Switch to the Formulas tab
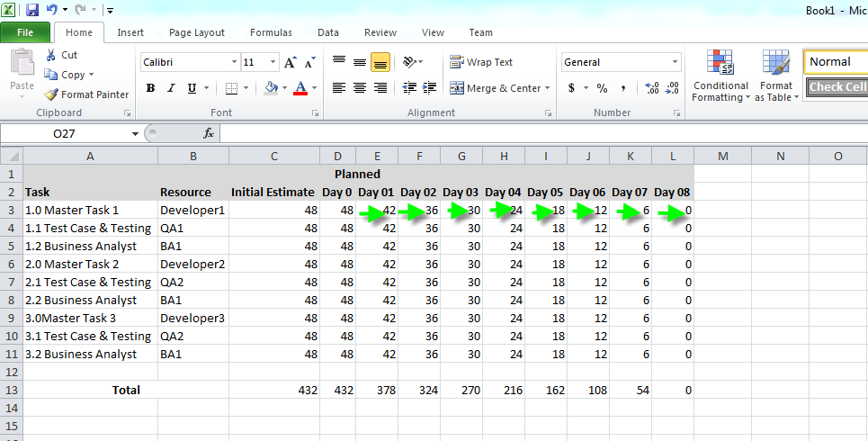868x441 pixels. pyautogui.click(x=271, y=32)
